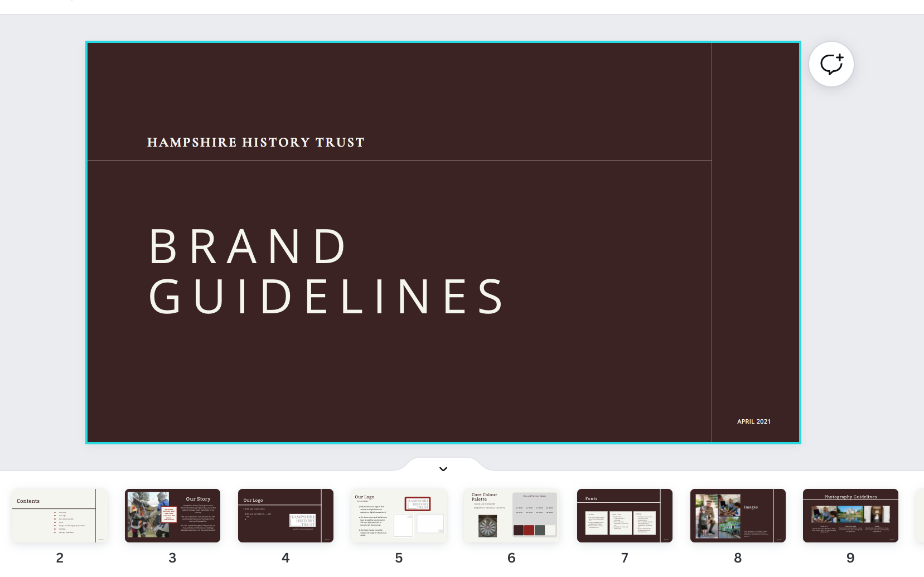Select the Photography Guidelines slide thumbnail

pyautogui.click(x=850, y=516)
